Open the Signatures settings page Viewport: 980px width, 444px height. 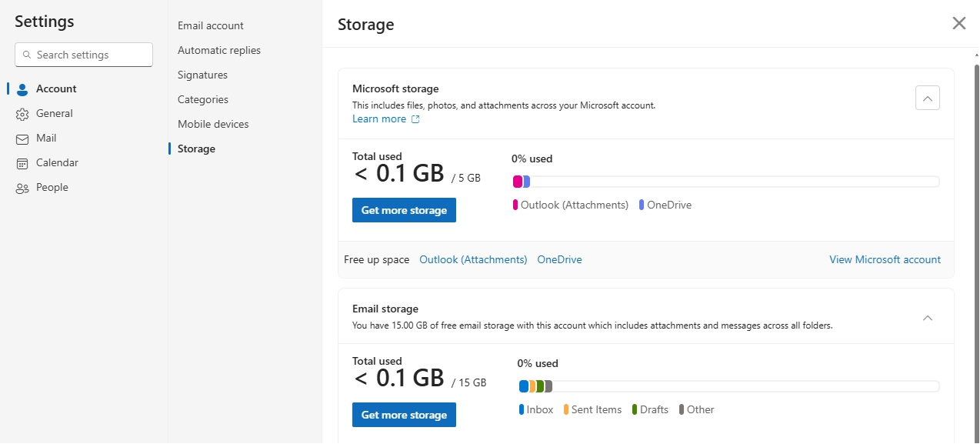pyautogui.click(x=202, y=75)
